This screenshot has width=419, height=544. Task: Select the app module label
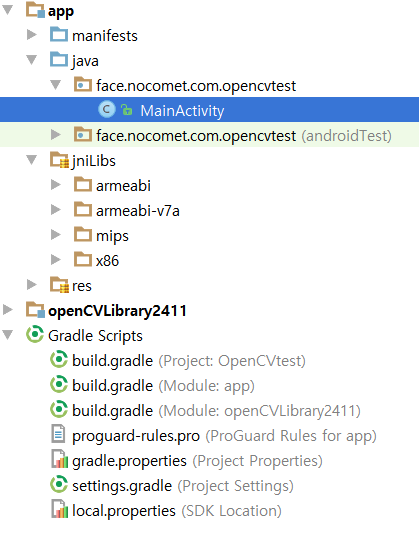click(61, 11)
